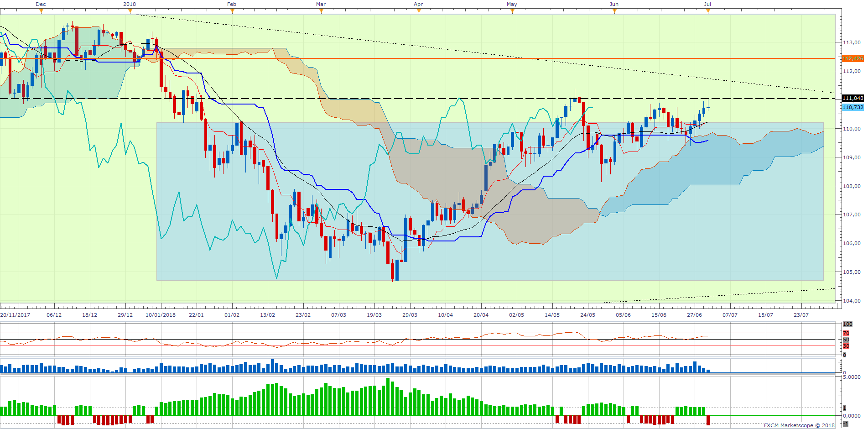Select the Jul month marker on top axis
This screenshot has height=429, width=868.
point(707,4)
